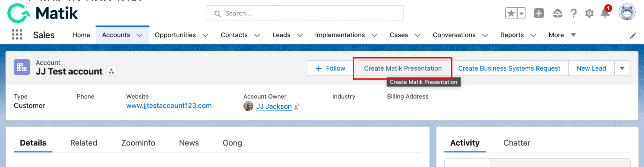Viewport: 644px width, 167px height.
Task: Open the App Launcher grid icon
Action: click(x=17, y=35)
